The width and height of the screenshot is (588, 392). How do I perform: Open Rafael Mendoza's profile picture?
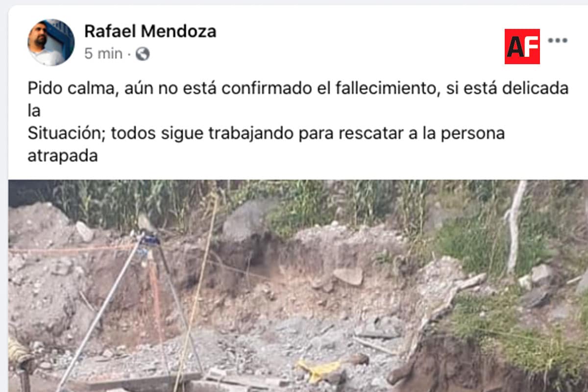[51, 42]
